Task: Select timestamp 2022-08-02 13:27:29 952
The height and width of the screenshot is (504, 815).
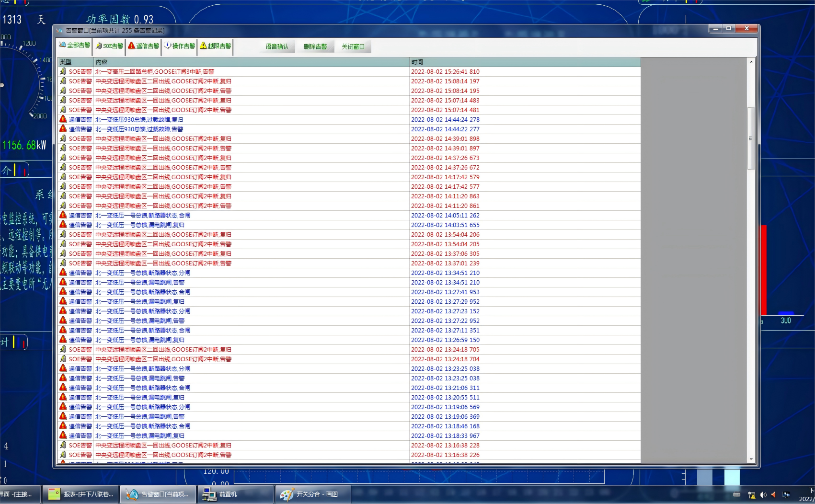Action: pyautogui.click(x=445, y=302)
